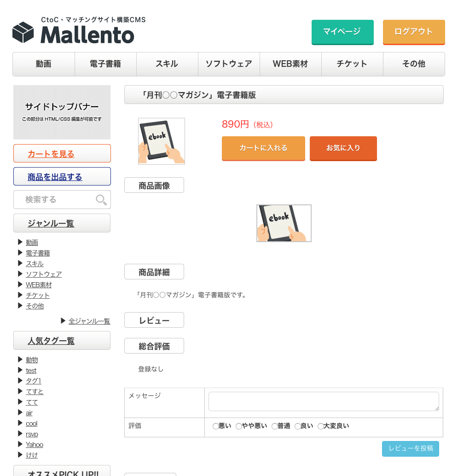Choose the やや悪い rating option
Viewport: 458px width, 476px height.
pyautogui.click(x=238, y=426)
